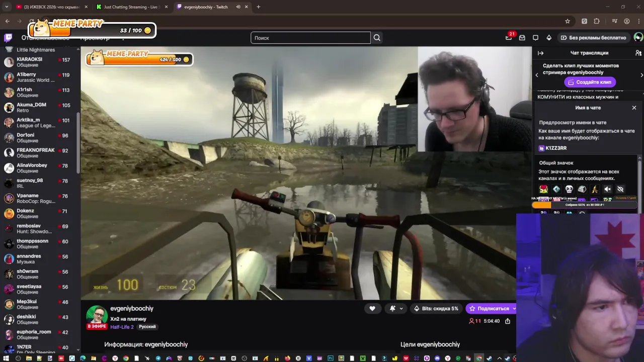
Task: Mute the evgeniyboochiy Twitch tab audio
Action: click(x=238, y=7)
